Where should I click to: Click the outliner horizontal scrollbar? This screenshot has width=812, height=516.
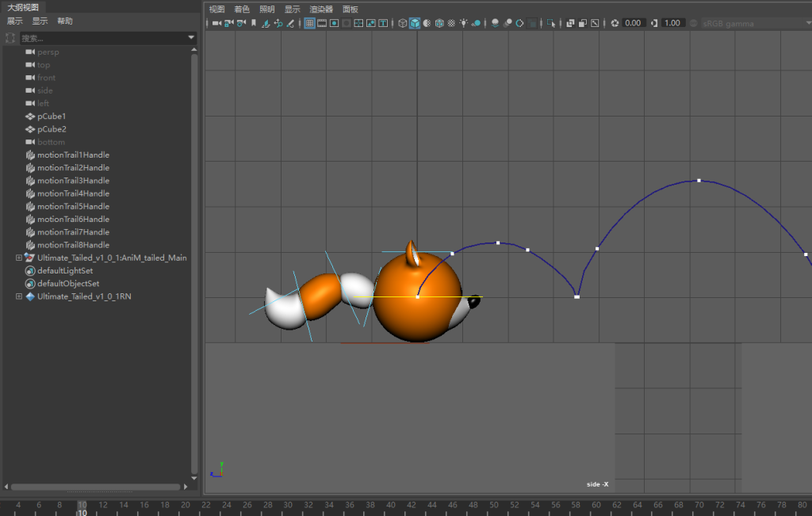(x=95, y=487)
